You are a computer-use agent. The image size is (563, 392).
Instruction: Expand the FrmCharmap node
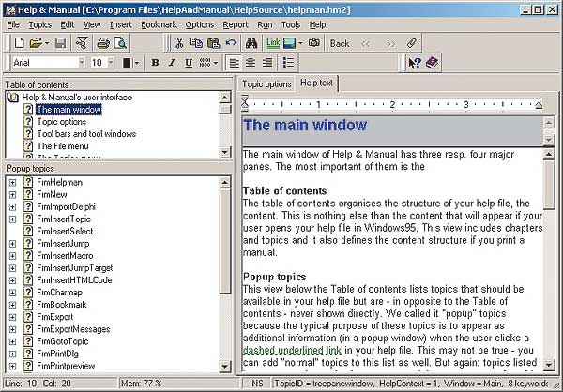coord(12,293)
